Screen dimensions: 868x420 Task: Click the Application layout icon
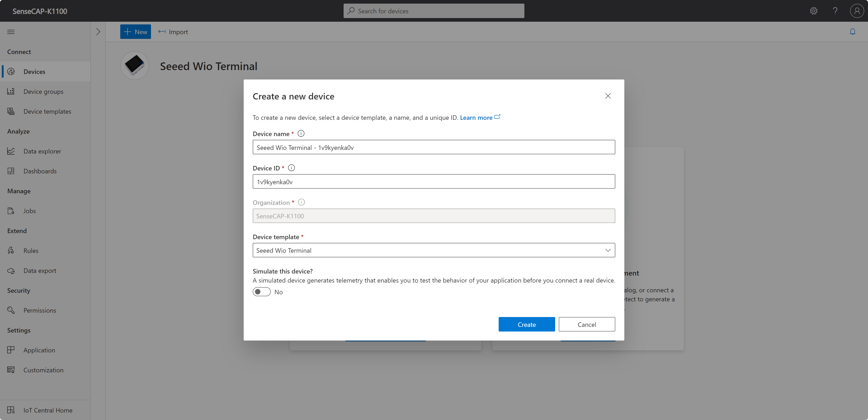click(11, 350)
